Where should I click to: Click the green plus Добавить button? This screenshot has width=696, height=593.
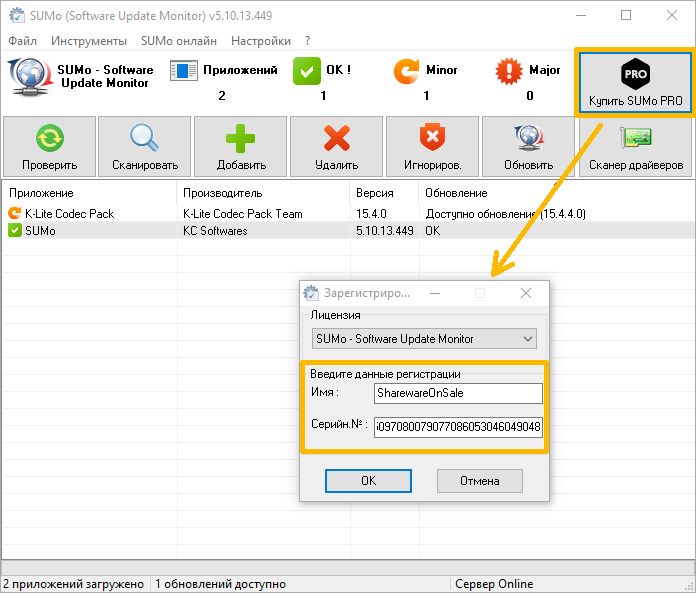tap(241, 147)
